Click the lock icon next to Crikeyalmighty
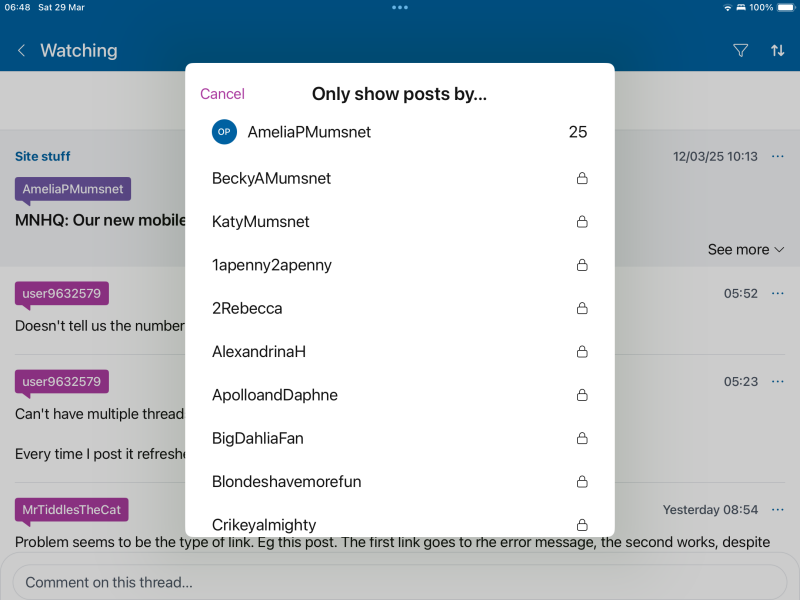 coord(581,525)
